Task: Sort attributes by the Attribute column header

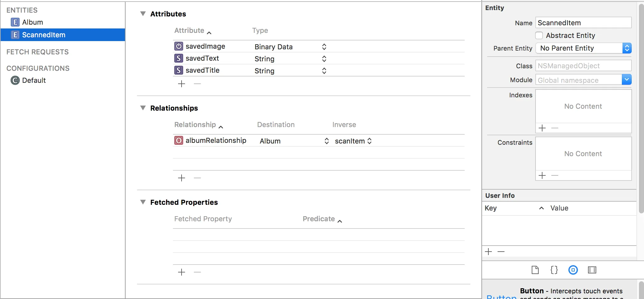Action: point(189,31)
